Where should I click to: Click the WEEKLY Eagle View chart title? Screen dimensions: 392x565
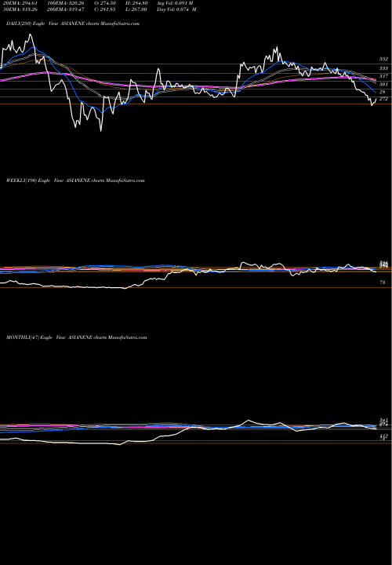(75, 180)
